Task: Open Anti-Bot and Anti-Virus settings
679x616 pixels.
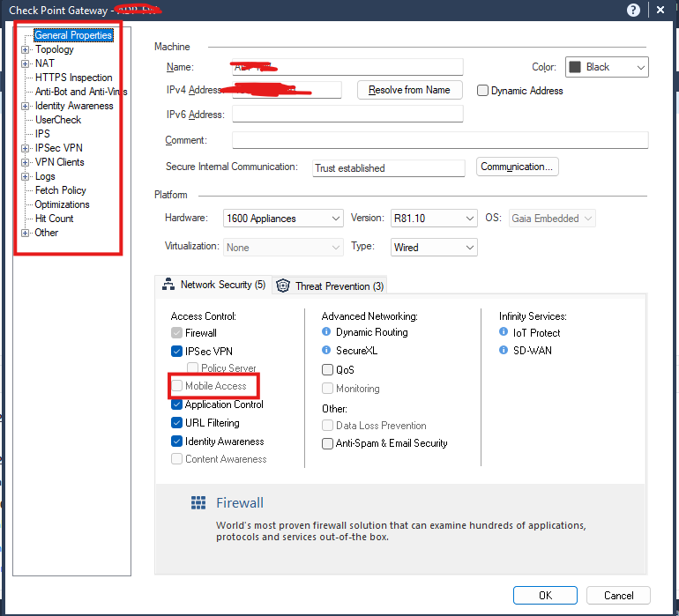Action: click(81, 92)
